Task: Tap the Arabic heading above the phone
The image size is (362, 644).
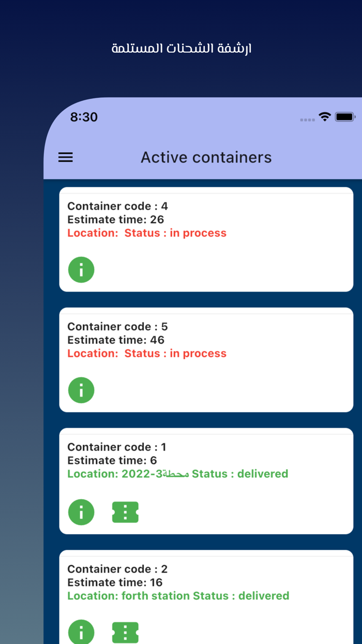Action: [x=182, y=49]
